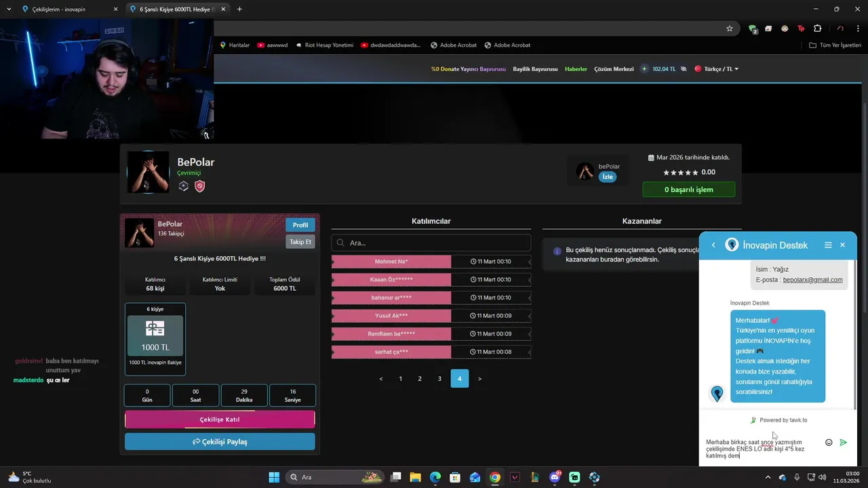
Task: Click the info icon in Kazananlar notice
Action: click(x=557, y=251)
